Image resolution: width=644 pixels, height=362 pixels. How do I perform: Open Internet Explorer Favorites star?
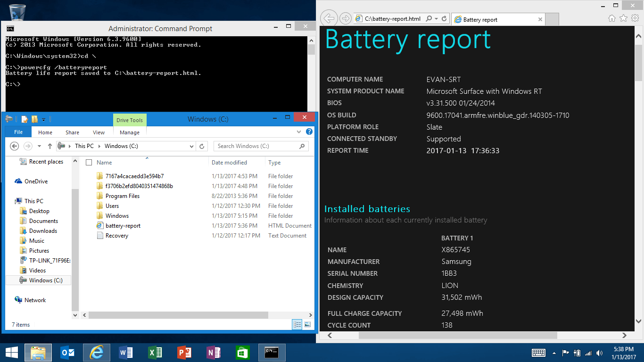click(x=623, y=18)
